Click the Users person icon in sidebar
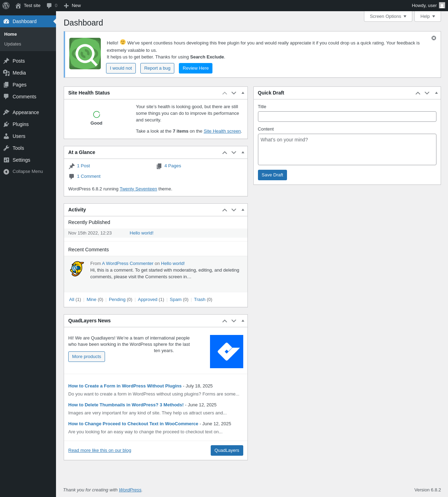 point(6,136)
